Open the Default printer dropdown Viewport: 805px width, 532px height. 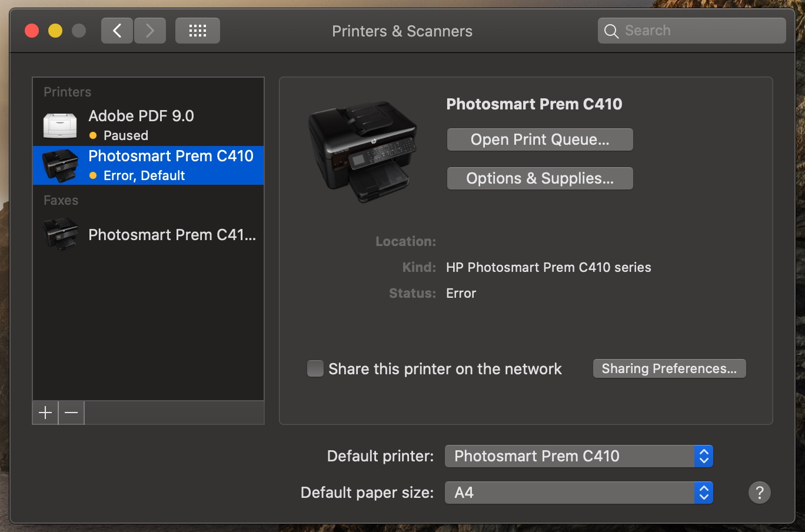(x=578, y=456)
